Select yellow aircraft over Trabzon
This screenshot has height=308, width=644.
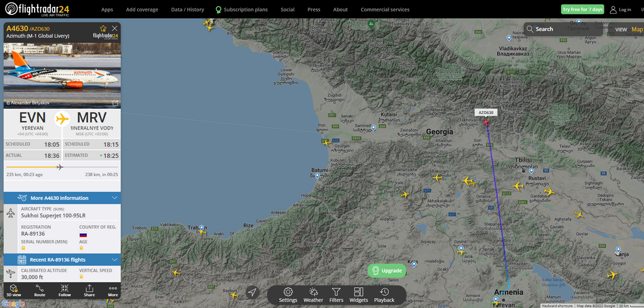pyautogui.click(x=201, y=231)
